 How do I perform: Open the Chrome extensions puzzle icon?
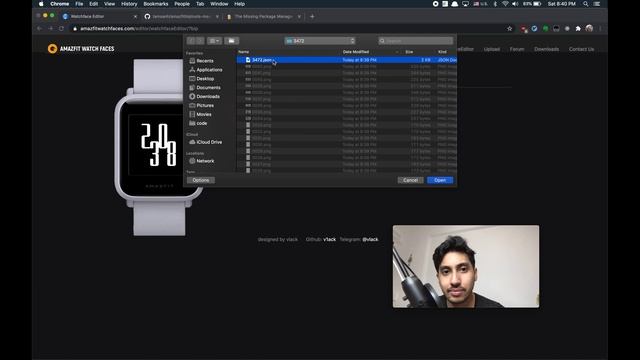pyautogui.click(x=578, y=29)
